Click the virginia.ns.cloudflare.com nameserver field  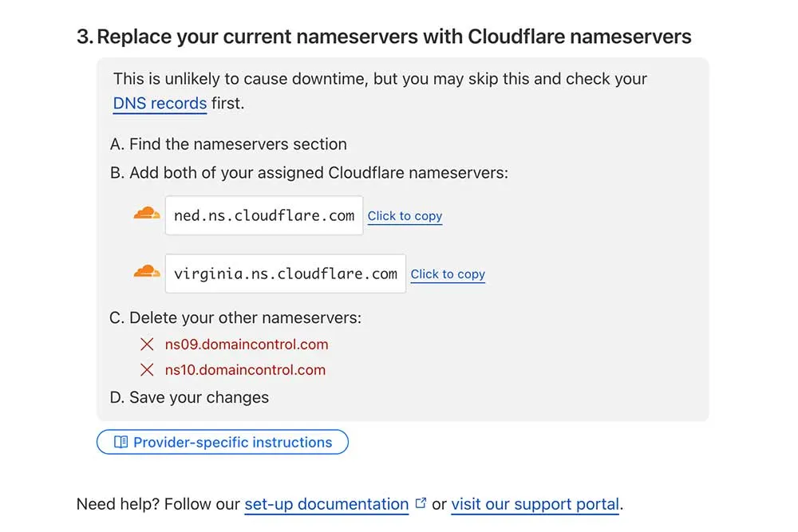(285, 273)
